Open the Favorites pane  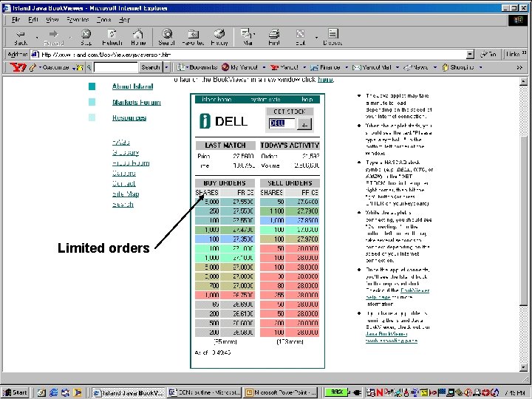tap(193, 37)
